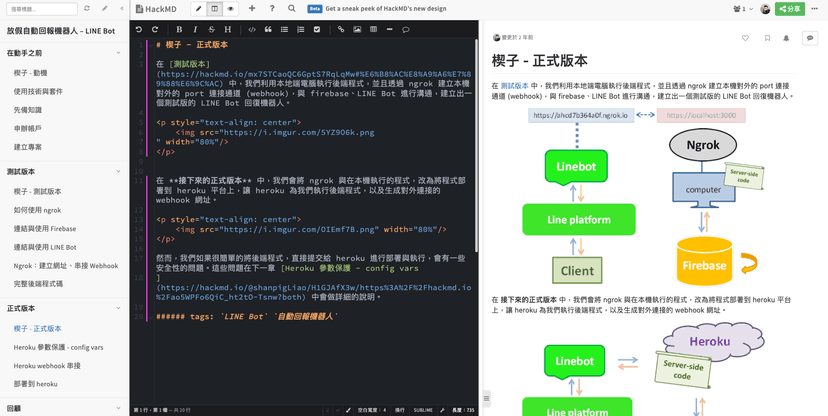Apply bold formatting with the B icon

(x=179, y=30)
